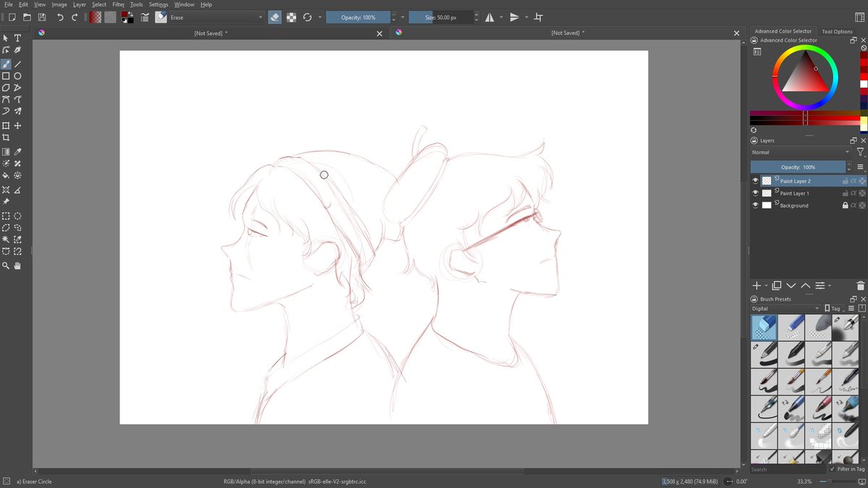
Task: Select the Zoom magnifier tool
Action: click(6, 266)
